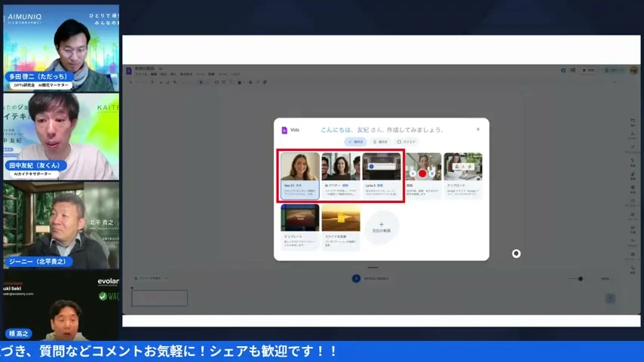Image resolution: width=644 pixels, height=362 pixels.
Task: Adjust the timeline zoom slider
Action: (581, 279)
